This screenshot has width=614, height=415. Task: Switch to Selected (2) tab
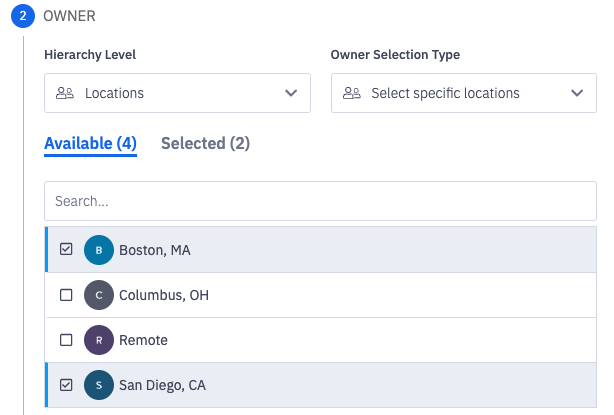205,144
